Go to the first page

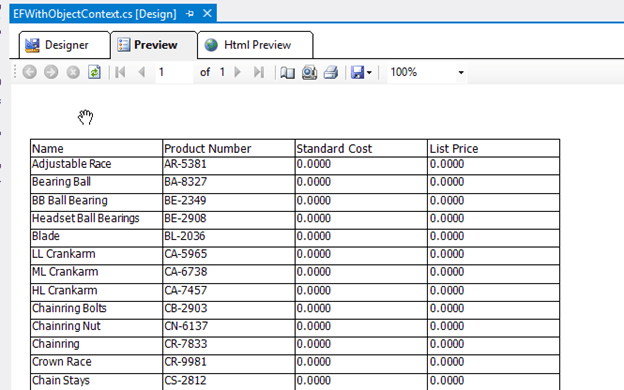pos(120,72)
